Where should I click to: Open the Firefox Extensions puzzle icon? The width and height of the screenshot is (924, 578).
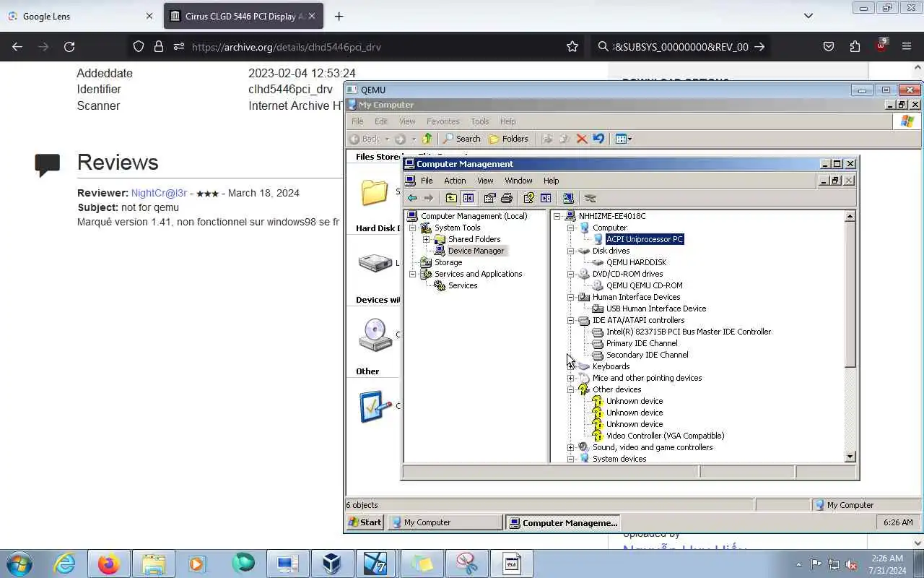coord(855,47)
